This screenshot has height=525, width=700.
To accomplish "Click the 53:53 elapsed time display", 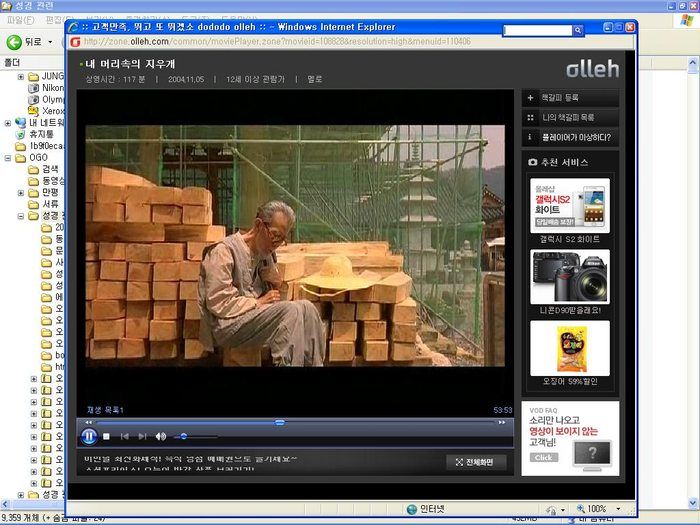I will (503, 410).
